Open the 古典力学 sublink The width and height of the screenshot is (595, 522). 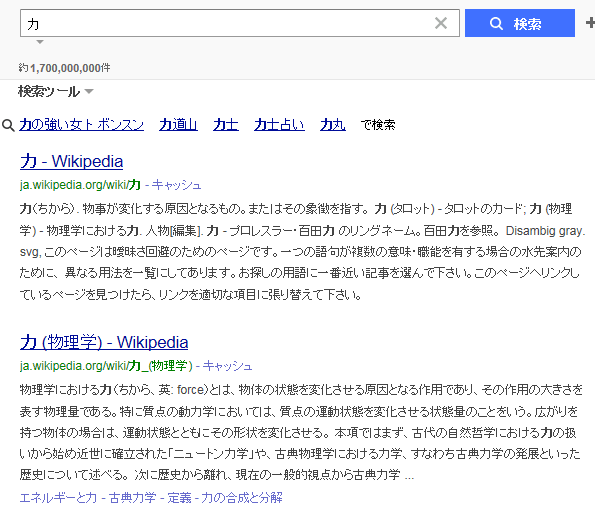tap(132, 497)
